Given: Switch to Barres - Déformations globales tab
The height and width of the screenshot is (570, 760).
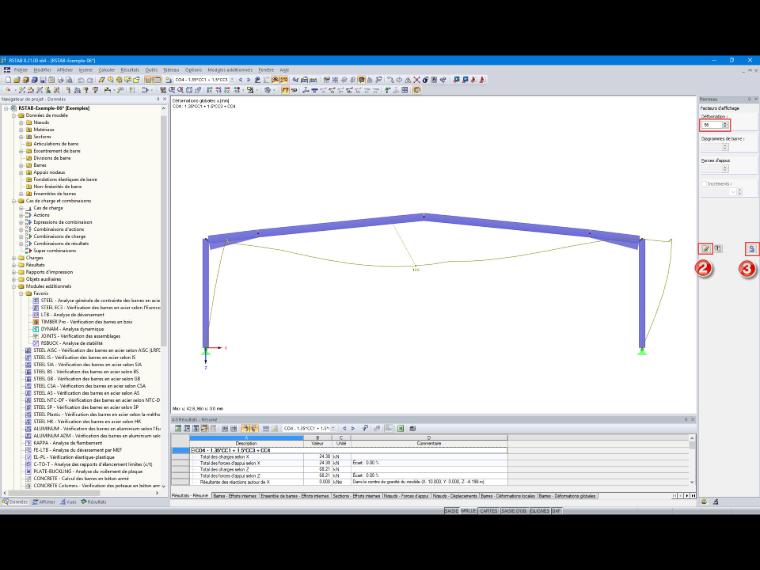Looking at the screenshot, I should pos(567,496).
